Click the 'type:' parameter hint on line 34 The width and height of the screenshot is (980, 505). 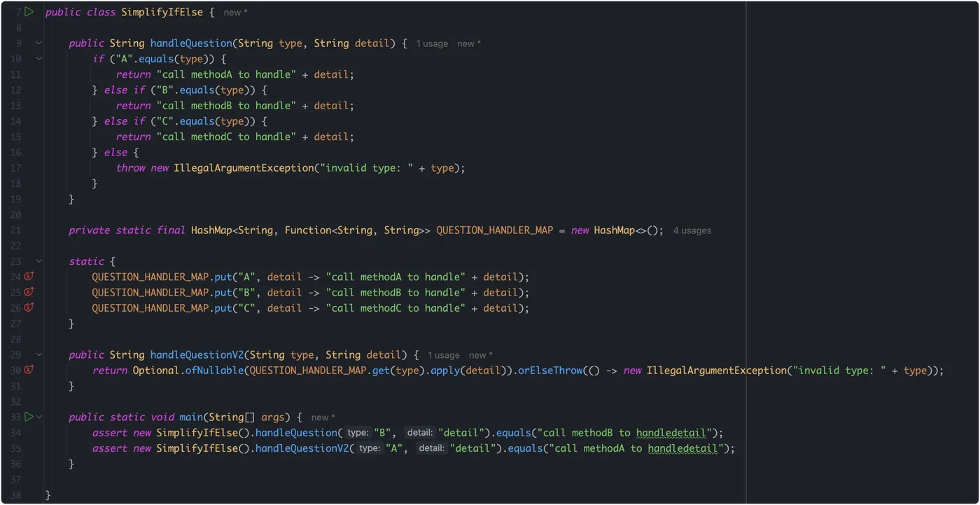(358, 433)
